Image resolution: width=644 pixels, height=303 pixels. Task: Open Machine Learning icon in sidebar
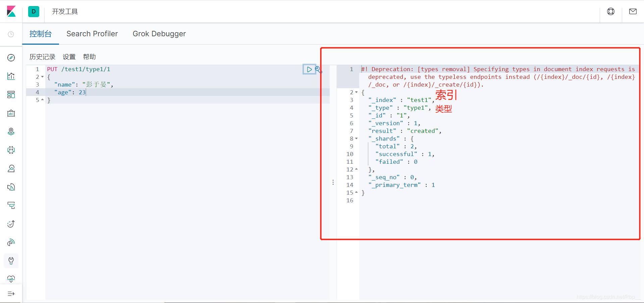point(11,150)
